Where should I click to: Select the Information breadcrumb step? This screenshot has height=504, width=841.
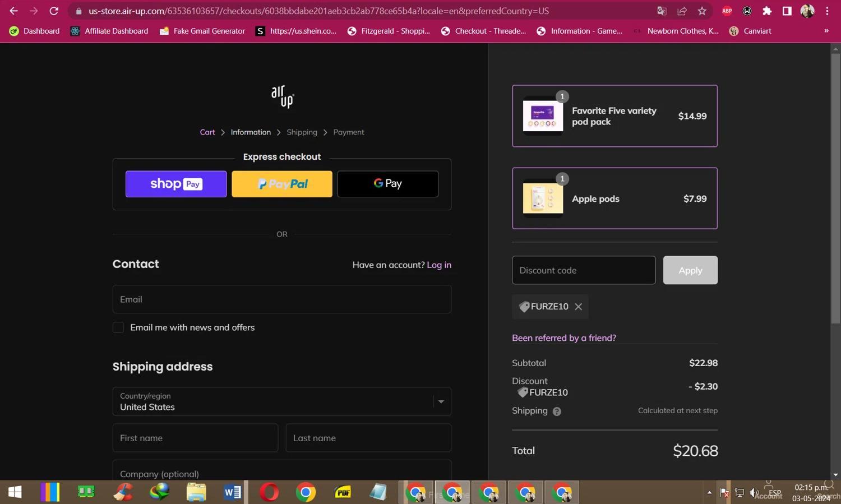251,132
